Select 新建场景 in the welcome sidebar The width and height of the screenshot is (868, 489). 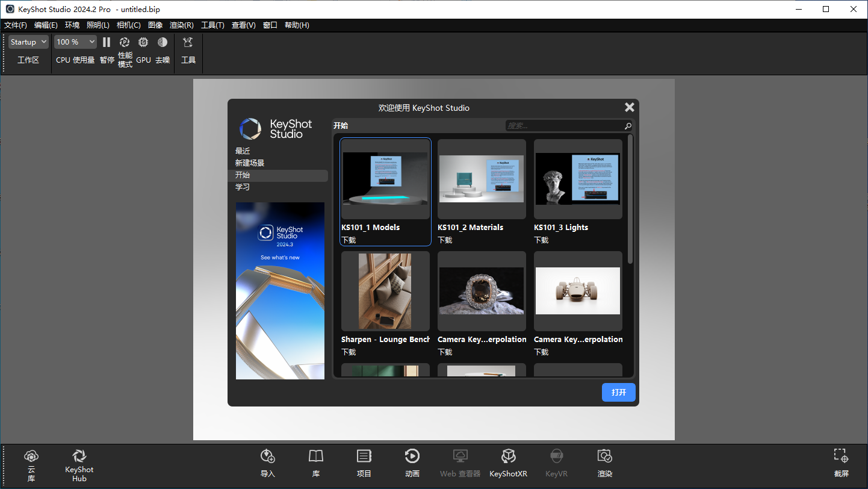tap(250, 163)
